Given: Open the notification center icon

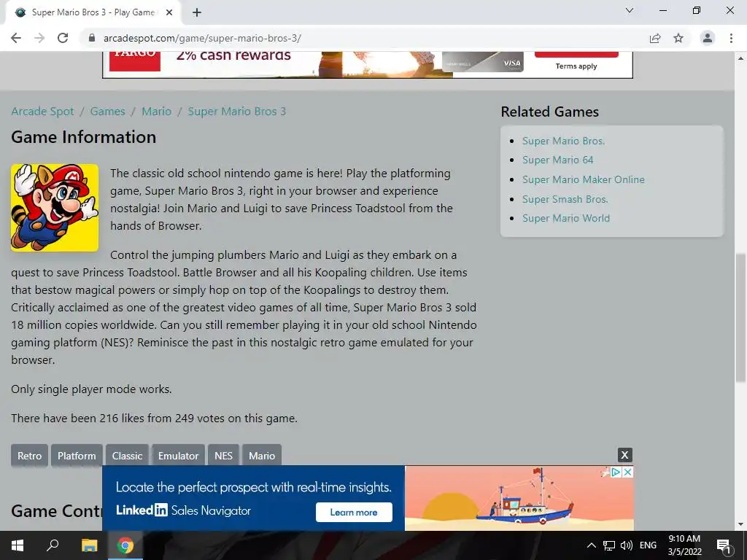Looking at the screenshot, I should point(724,545).
